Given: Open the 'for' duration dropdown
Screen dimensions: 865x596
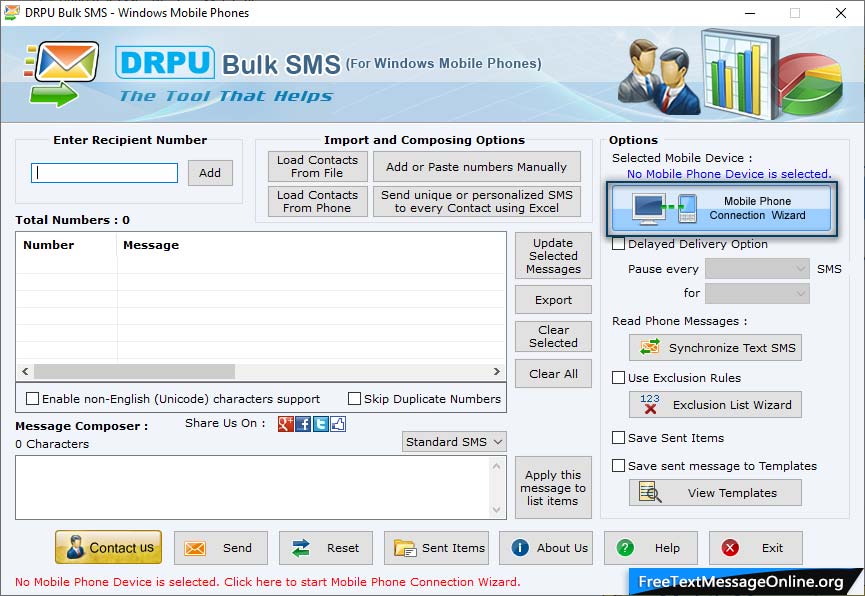Looking at the screenshot, I should 757,293.
